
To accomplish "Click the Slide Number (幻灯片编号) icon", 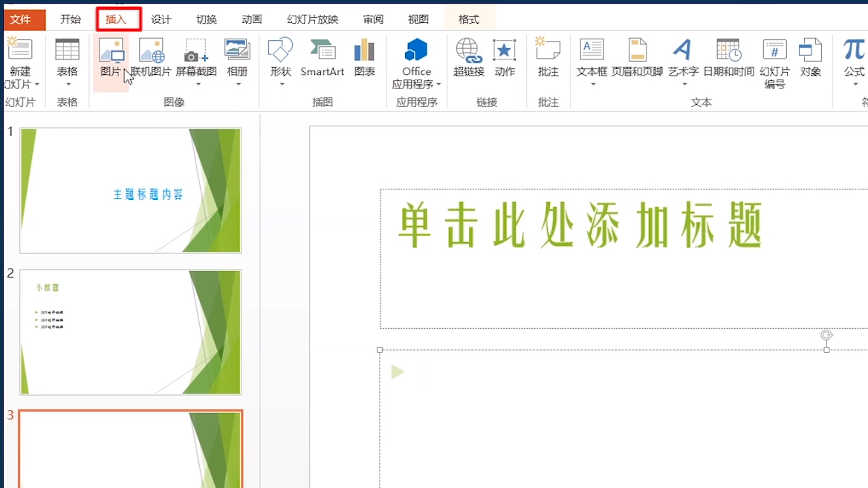I will 774,49.
